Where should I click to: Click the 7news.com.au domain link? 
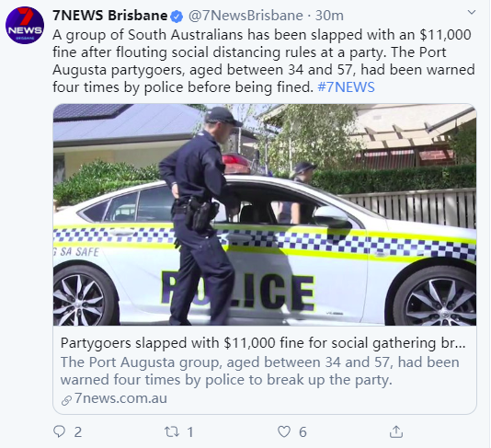click(x=120, y=398)
